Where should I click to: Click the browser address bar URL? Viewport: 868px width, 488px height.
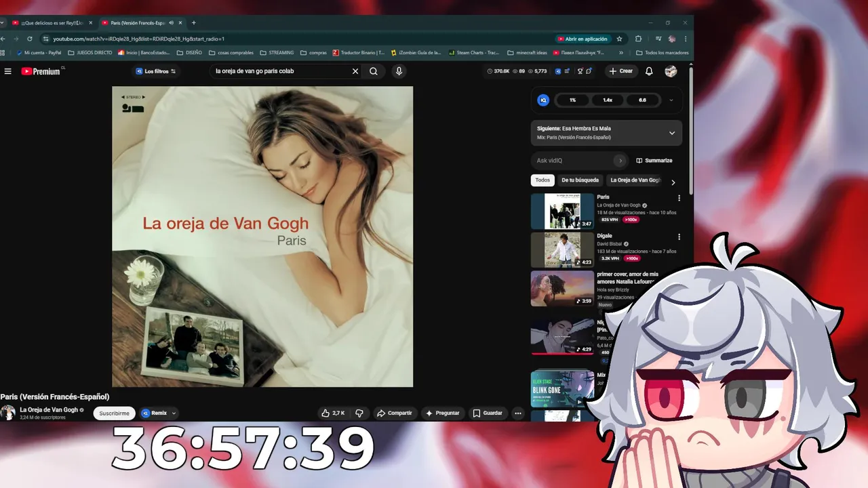[x=139, y=39]
